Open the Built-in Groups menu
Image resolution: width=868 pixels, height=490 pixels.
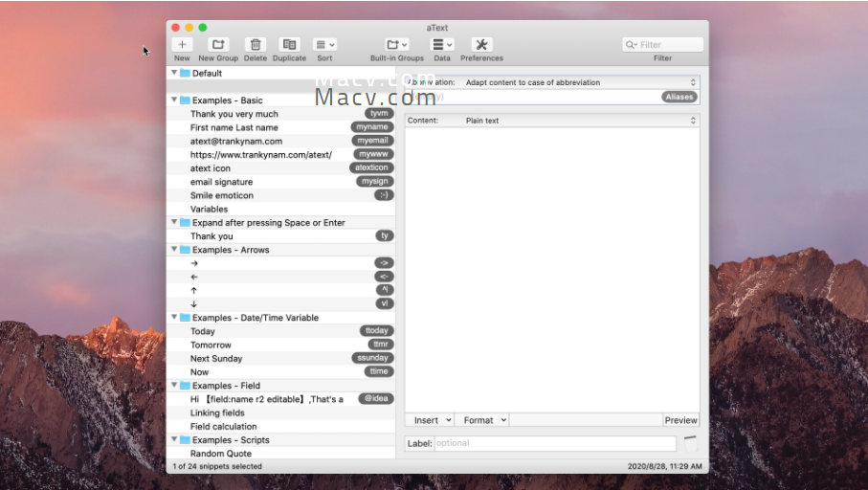[397, 44]
